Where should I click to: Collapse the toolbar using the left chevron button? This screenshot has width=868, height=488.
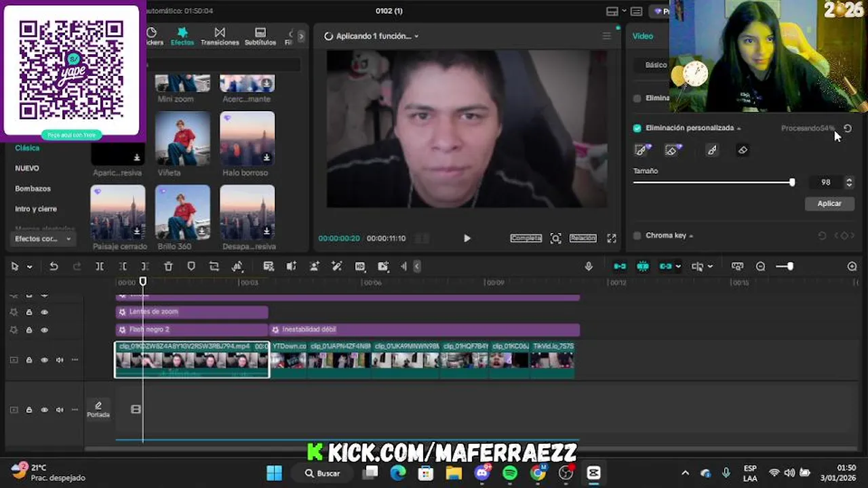tap(417, 266)
